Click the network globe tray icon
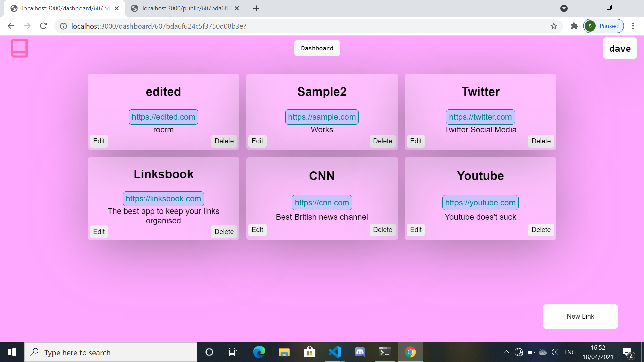 519,352
